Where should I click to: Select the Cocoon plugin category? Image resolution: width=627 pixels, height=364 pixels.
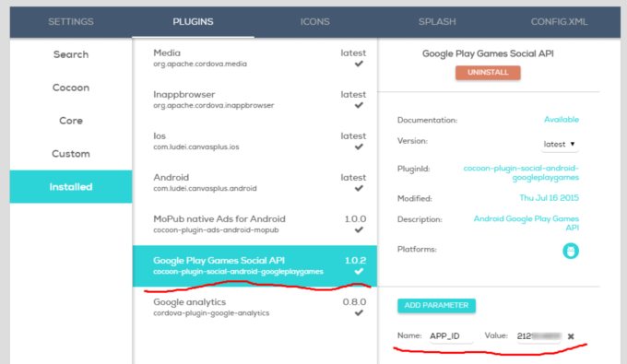(71, 88)
